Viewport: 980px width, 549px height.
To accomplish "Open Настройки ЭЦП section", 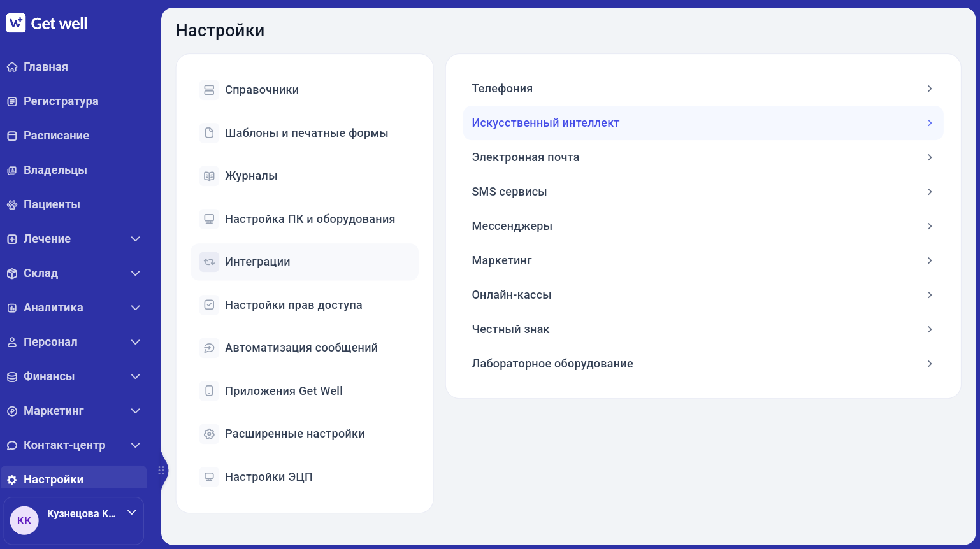I will (305, 477).
